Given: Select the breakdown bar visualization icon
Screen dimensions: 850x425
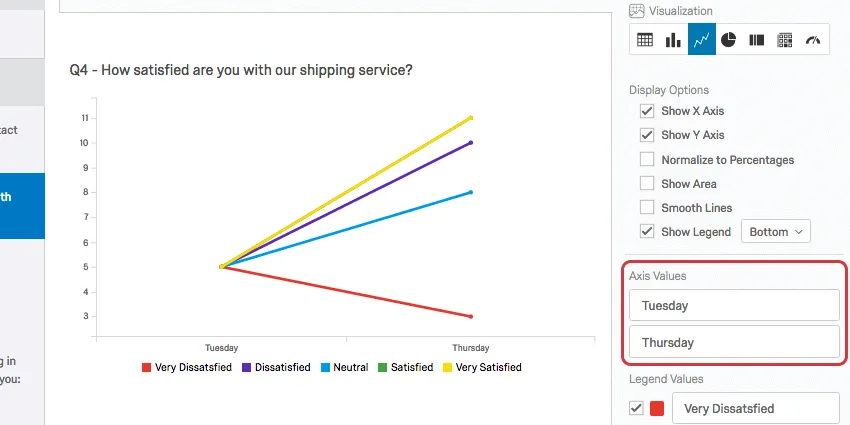Looking at the screenshot, I should [x=757, y=40].
